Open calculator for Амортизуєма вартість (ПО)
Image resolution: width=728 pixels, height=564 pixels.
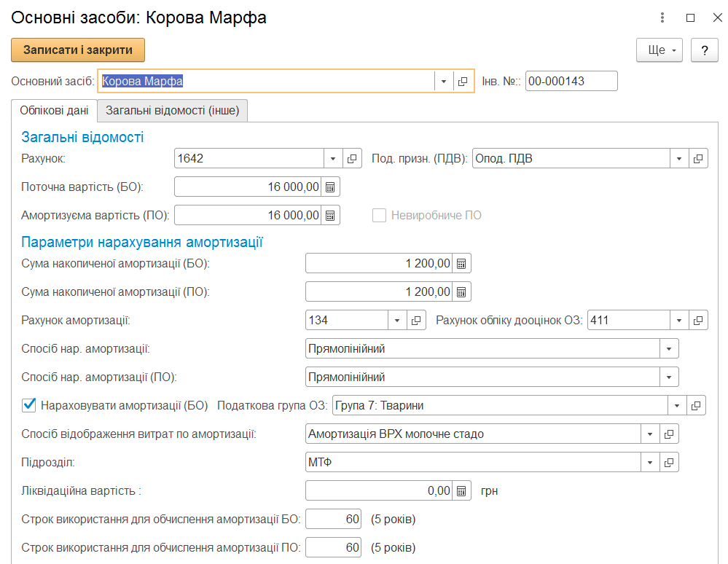tap(330, 216)
